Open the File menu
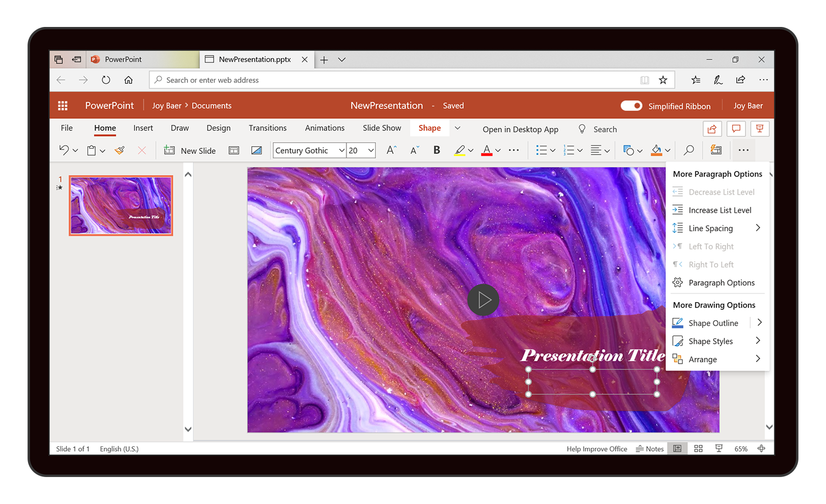The width and height of the screenshot is (826, 504). click(x=67, y=128)
